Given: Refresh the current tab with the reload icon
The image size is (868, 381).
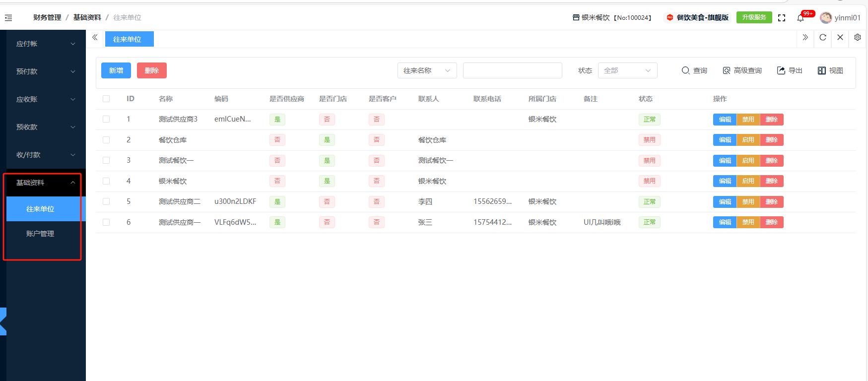Looking at the screenshot, I should pos(823,38).
